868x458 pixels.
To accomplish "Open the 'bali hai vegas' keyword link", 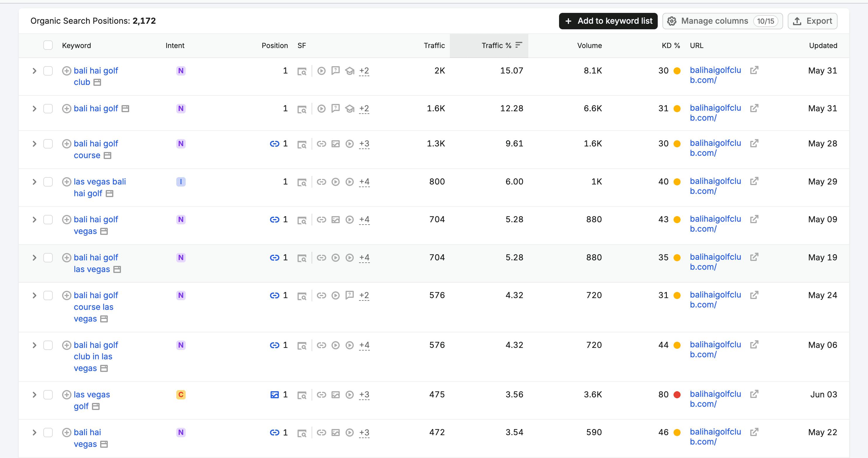I will (x=87, y=438).
